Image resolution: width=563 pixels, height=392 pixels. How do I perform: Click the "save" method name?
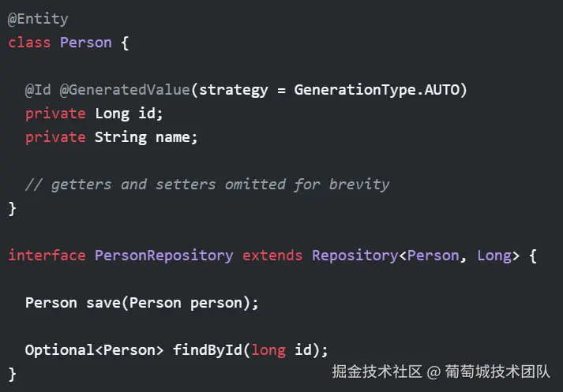pyautogui.click(x=103, y=303)
